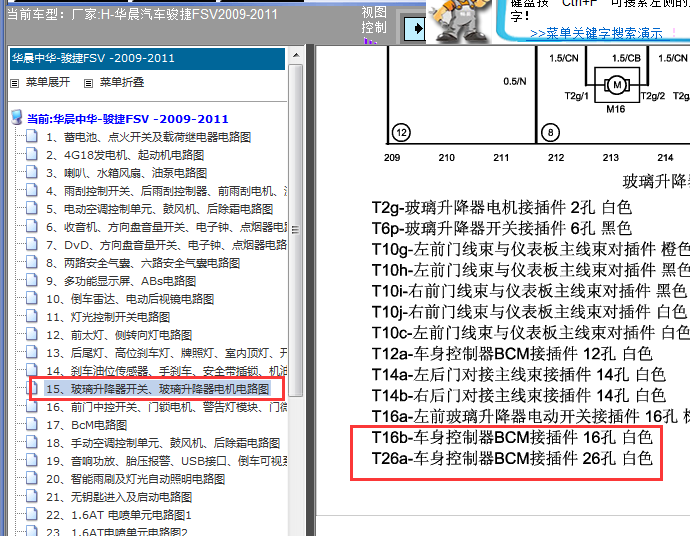This screenshot has height=536, width=690.
Task: Open 12、前大灯、侧转向灯电路图
Action: [x=119, y=335]
